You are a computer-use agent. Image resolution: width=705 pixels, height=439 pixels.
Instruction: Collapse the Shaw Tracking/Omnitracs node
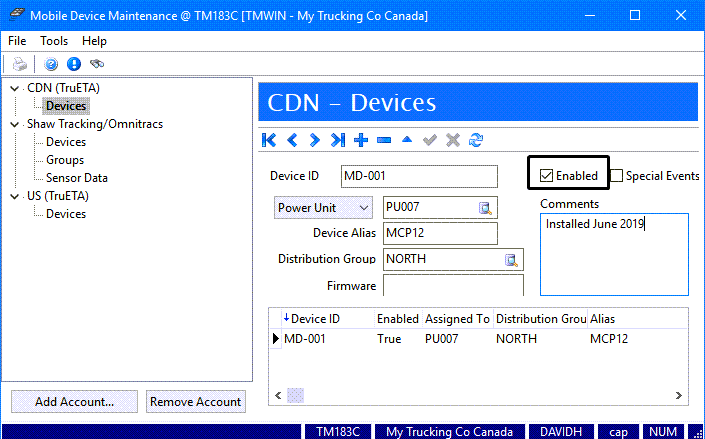tap(15, 124)
